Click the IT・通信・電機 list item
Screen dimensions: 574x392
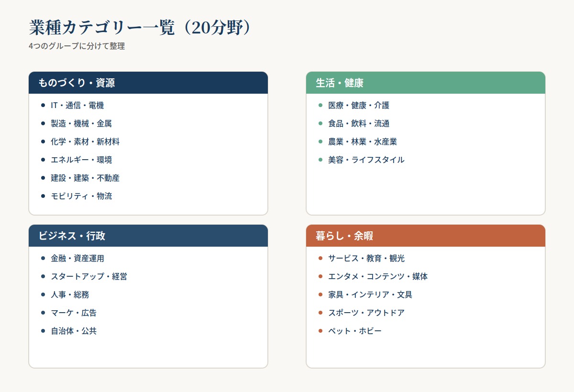point(77,105)
